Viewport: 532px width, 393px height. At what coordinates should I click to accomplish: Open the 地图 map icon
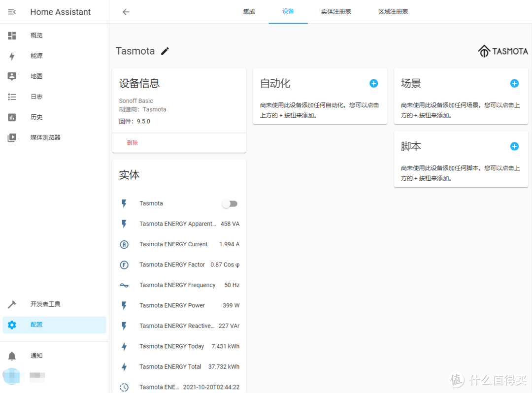(12, 76)
